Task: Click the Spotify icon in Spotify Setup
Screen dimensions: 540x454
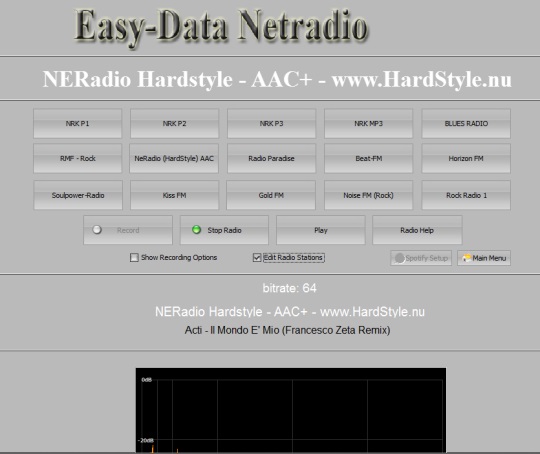Action: [399, 258]
